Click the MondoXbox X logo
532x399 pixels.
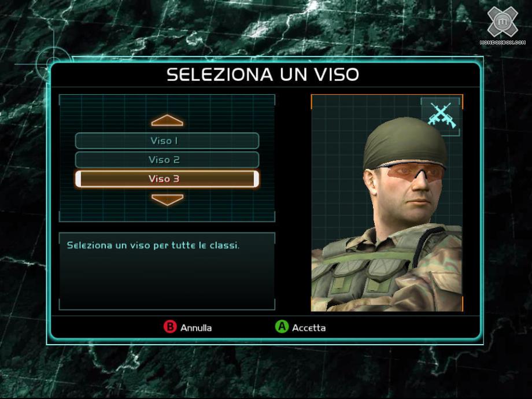[503, 22]
